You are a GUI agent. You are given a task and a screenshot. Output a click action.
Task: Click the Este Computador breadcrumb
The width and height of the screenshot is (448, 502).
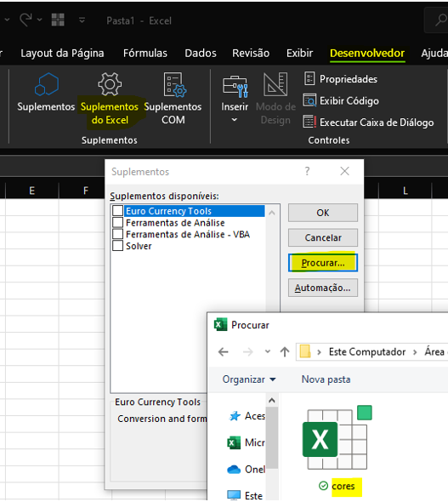[x=367, y=352]
